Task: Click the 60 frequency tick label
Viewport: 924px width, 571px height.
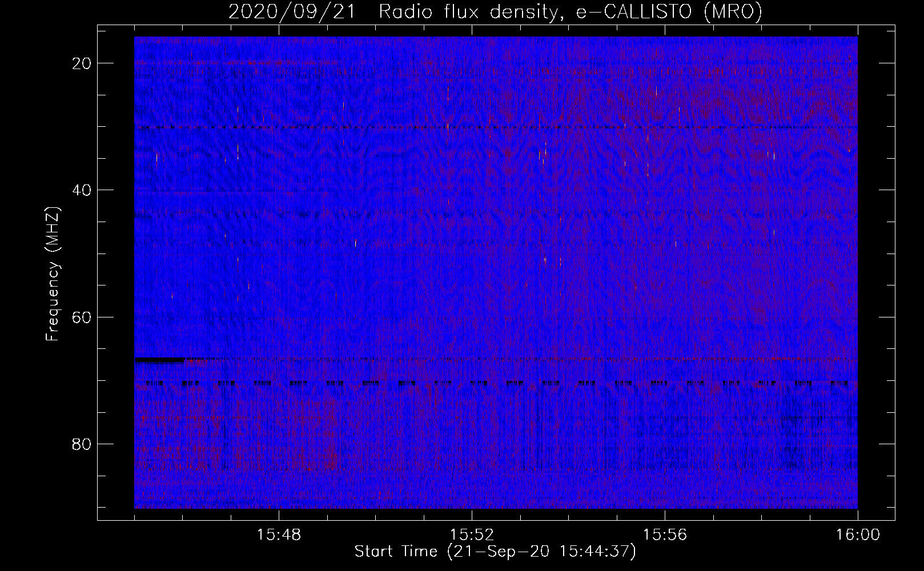Action: coord(82,317)
